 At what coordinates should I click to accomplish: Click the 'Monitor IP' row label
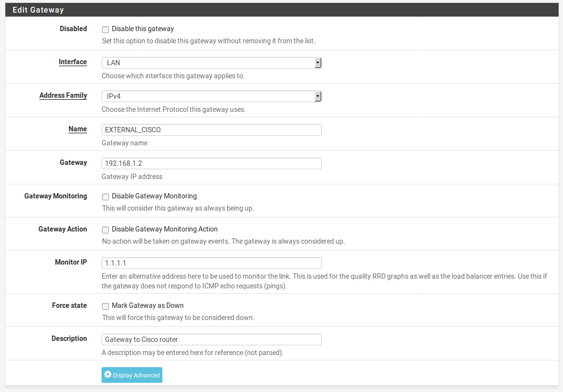tap(71, 262)
